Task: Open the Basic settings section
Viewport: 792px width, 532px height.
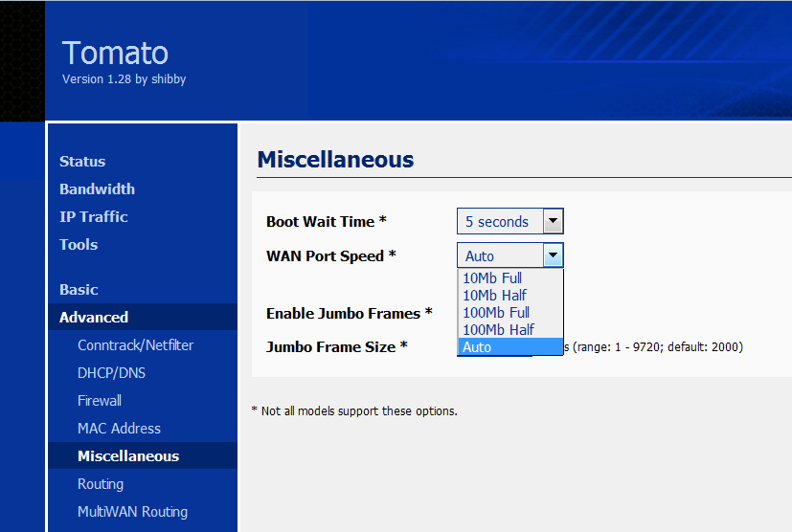Action: (x=79, y=290)
